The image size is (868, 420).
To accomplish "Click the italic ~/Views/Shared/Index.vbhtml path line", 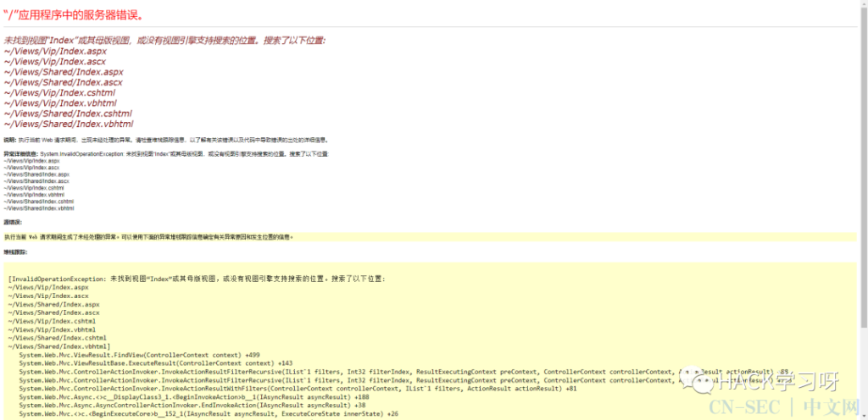I will coord(69,124).
